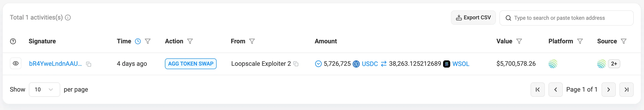644x110 pixels.
Task: Open the WSOL token link
Action: [461, 64]
